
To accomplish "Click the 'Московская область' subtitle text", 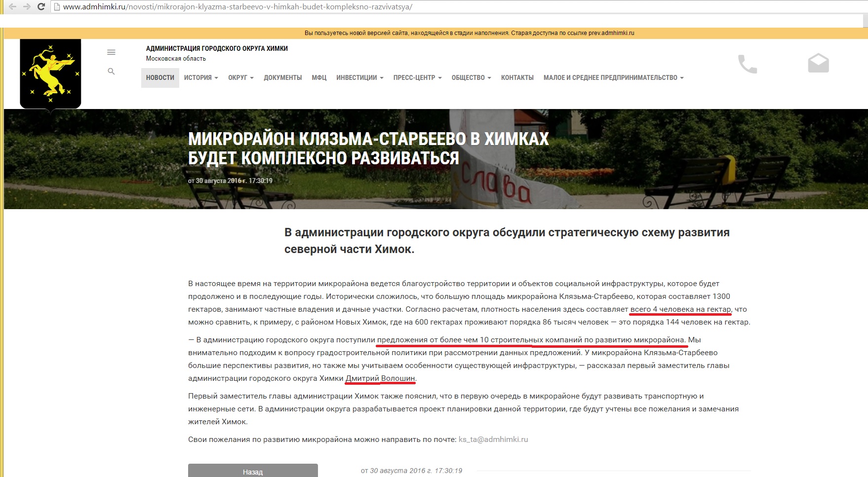I will [x=176, y=58].
